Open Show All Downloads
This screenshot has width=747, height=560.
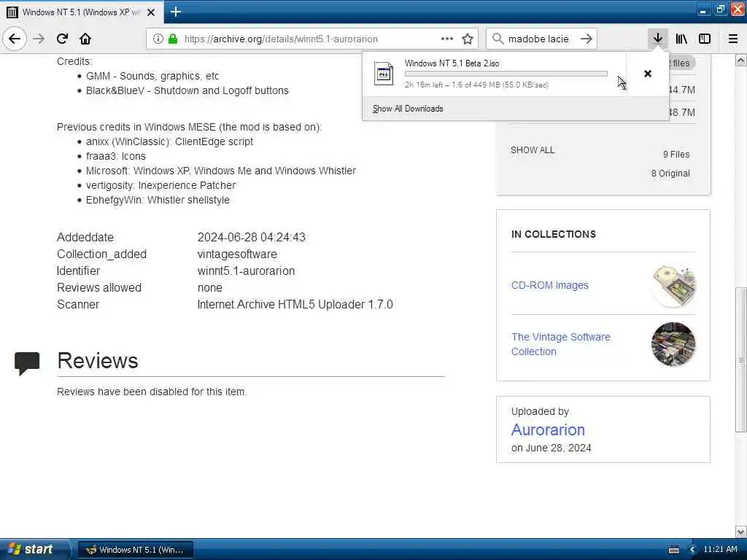pyautogui.click(x=408, y=109)
